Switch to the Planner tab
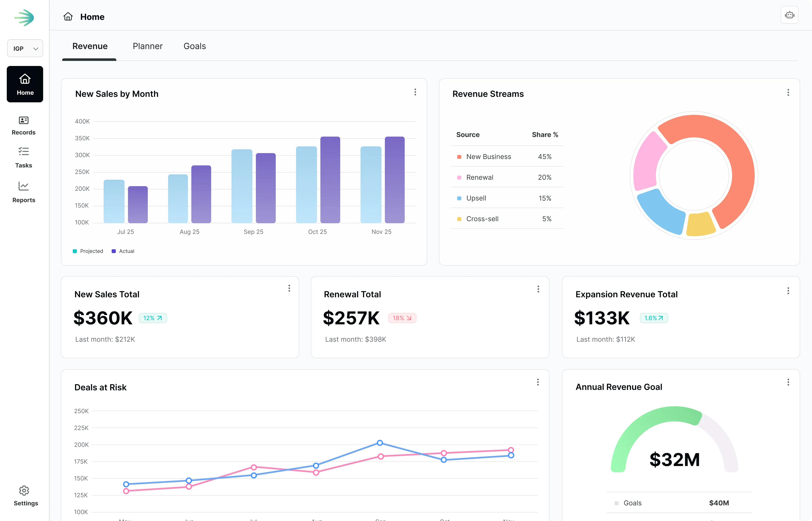Screen dimensions: 812x521 [148, 46]
